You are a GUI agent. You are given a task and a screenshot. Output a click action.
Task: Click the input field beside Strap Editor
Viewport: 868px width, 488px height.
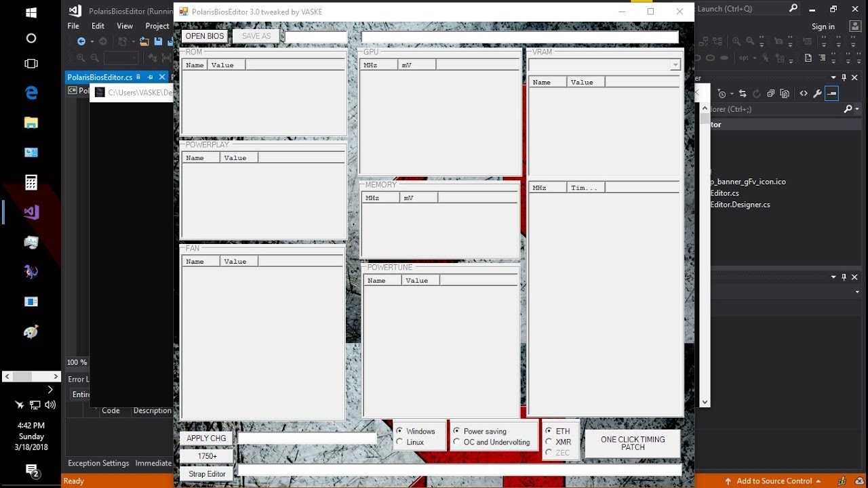[x=459, y=469]
